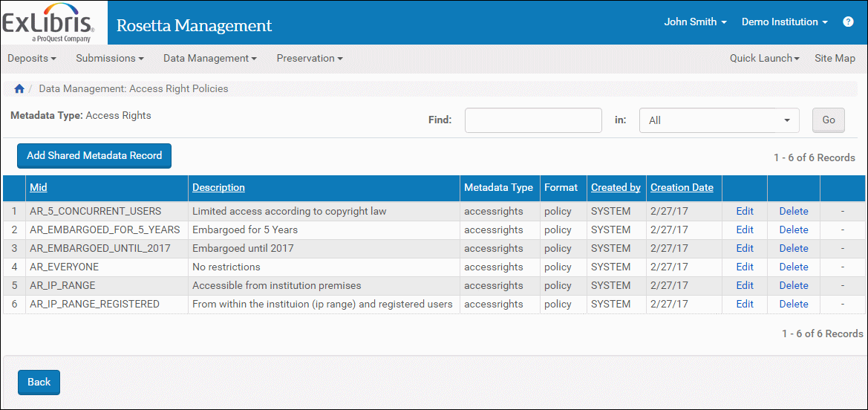Delete the AR_IP_RANGE_REGISTERED record
The width and height of the screenshot is (868, 410).
[793, 304]
